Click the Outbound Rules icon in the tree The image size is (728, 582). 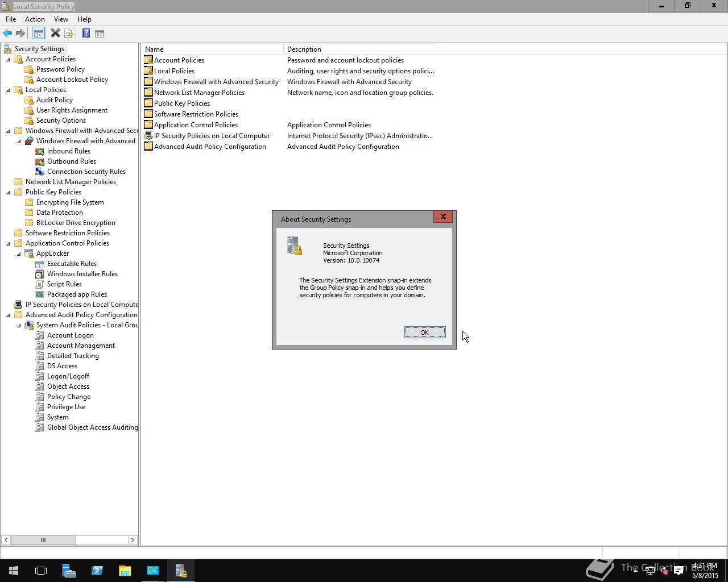pos(40,161)
